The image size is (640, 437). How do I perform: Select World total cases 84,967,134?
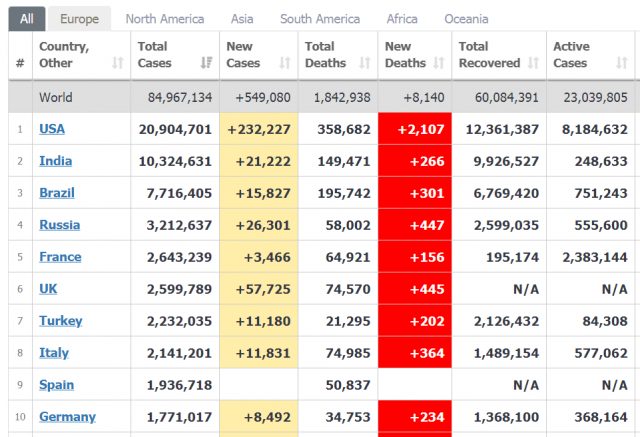click(x=180, y=98)
